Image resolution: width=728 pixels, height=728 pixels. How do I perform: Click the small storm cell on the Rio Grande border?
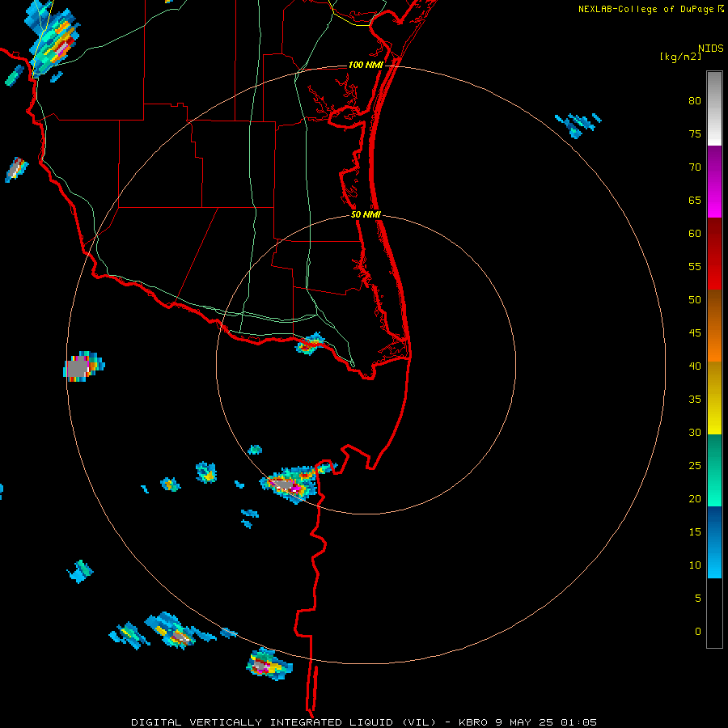(x=310, y=344)
